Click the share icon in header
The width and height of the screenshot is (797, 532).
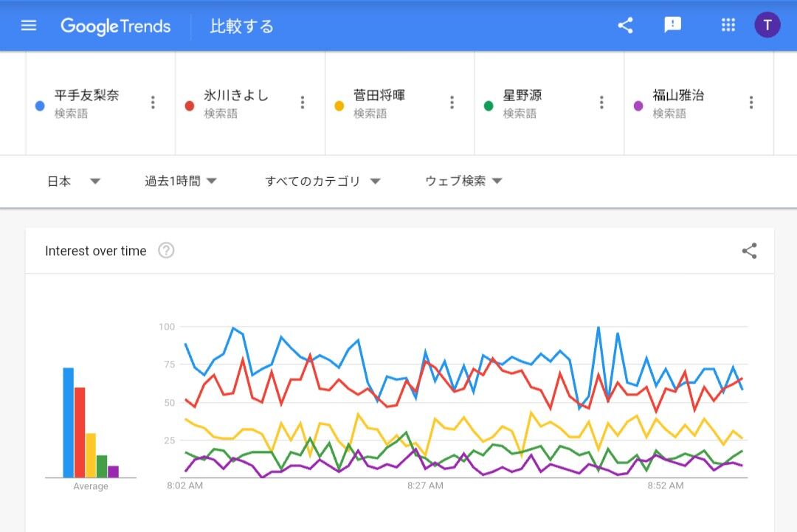[625, 26]
